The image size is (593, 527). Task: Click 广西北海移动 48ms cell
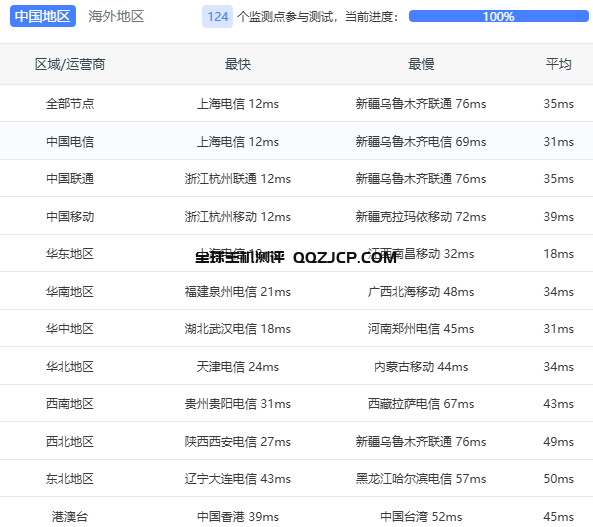point(421,291)
